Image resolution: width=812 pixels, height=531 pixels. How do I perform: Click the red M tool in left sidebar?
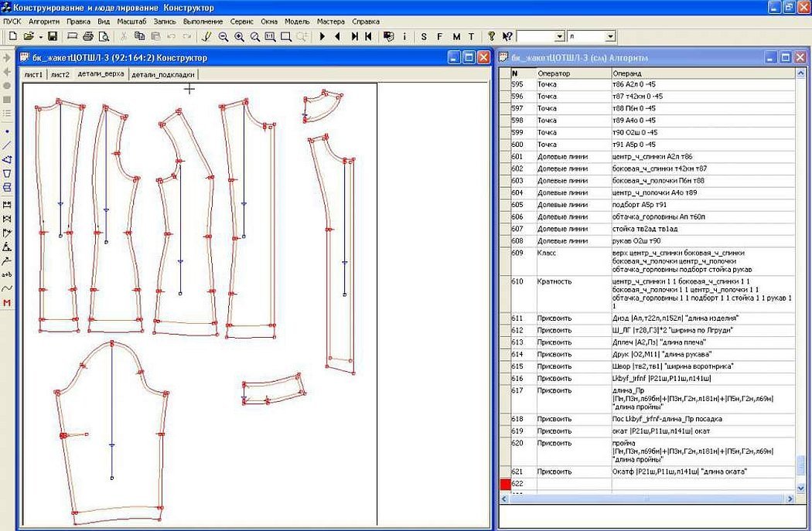pyautogui.click(x=7, y=303)
